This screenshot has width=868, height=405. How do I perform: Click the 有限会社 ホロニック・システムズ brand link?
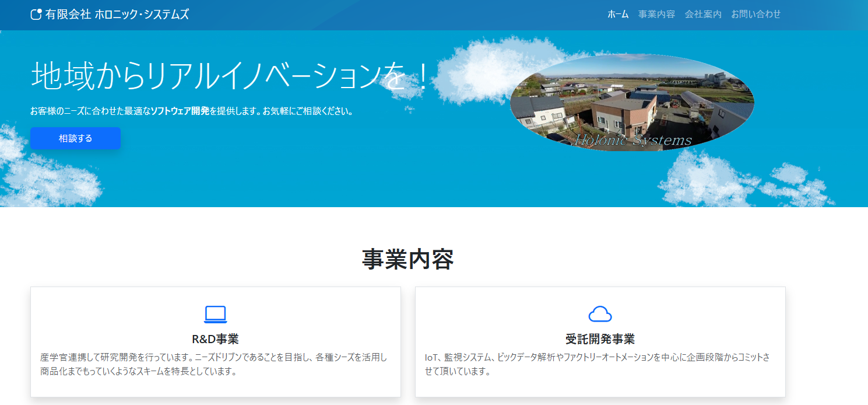tap(110, 14)
